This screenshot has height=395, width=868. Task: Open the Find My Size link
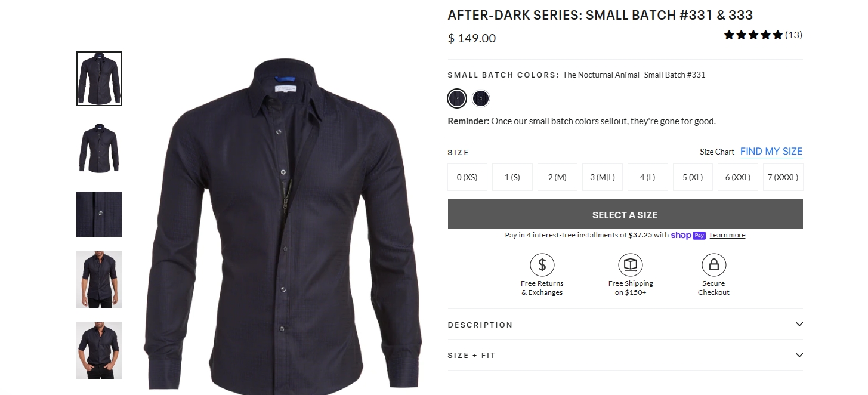pos(771,152)
